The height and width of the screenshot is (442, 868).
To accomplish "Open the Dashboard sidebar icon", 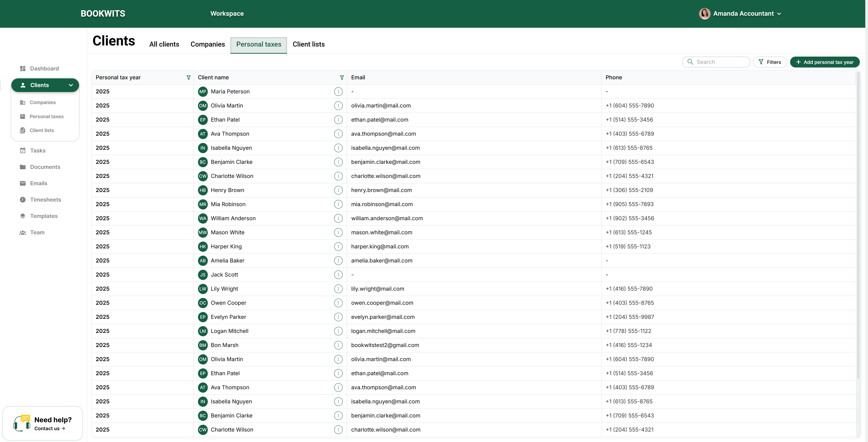I will click(x=22, y=68).
